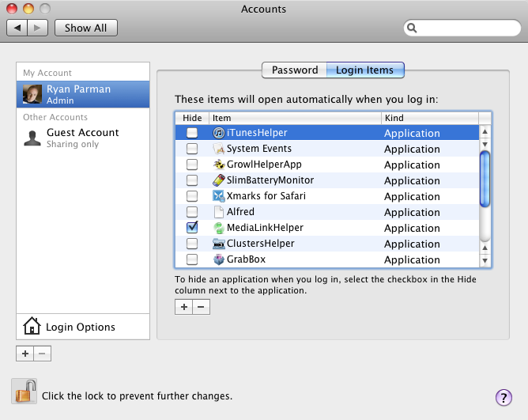Click the lower scroll-up arrow near the list bottom
Screen dimensions: 528x420
(x=485, y=248)
